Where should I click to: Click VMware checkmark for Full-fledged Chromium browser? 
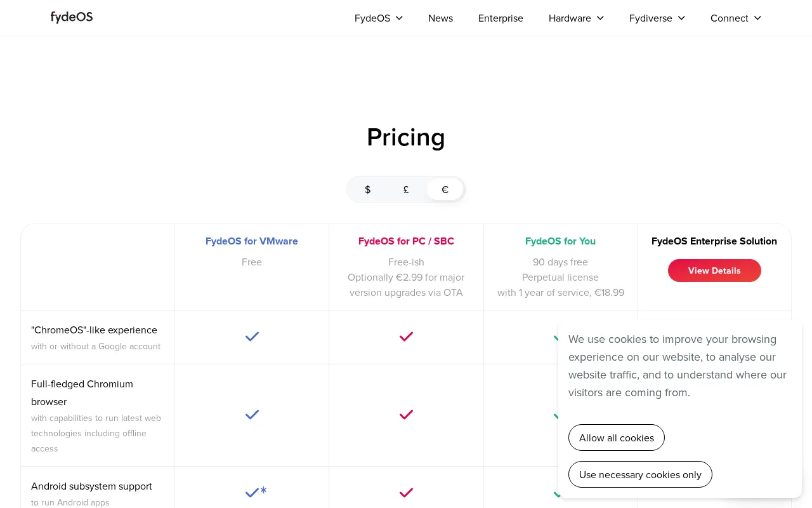[252, 415]
